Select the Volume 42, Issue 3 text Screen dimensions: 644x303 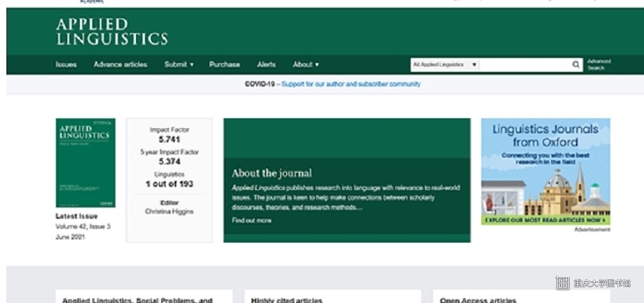tap(83, 227)
